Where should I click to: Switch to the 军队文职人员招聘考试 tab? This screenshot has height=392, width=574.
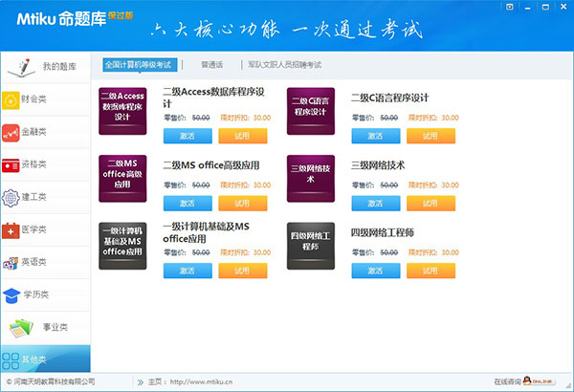(284, 65)
